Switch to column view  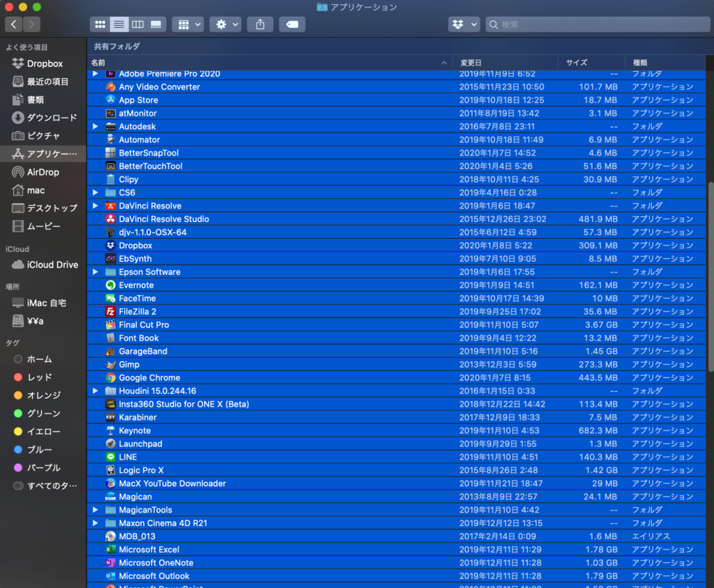click(137, 24)
